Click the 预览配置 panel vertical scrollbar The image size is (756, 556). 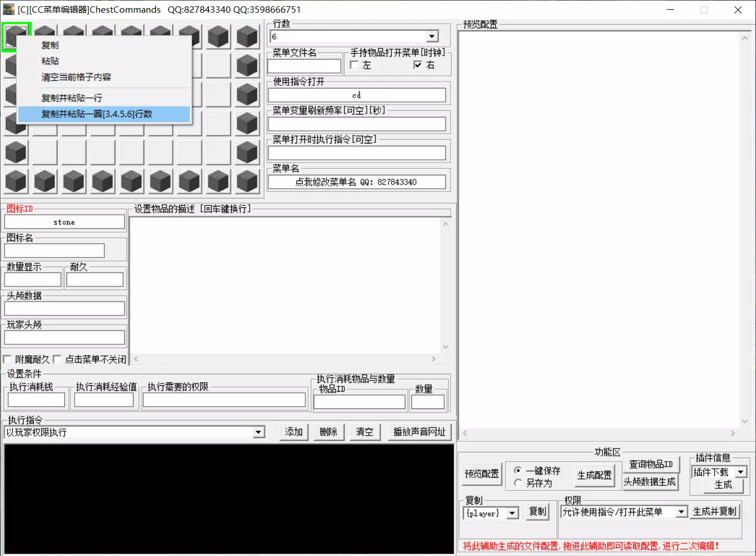tap(745, 230)
